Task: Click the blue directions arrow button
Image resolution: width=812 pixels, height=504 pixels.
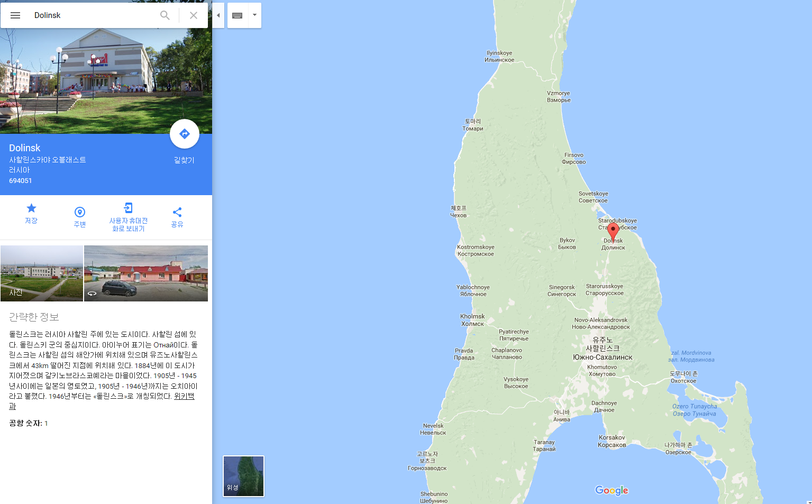Action: point(185,134)
